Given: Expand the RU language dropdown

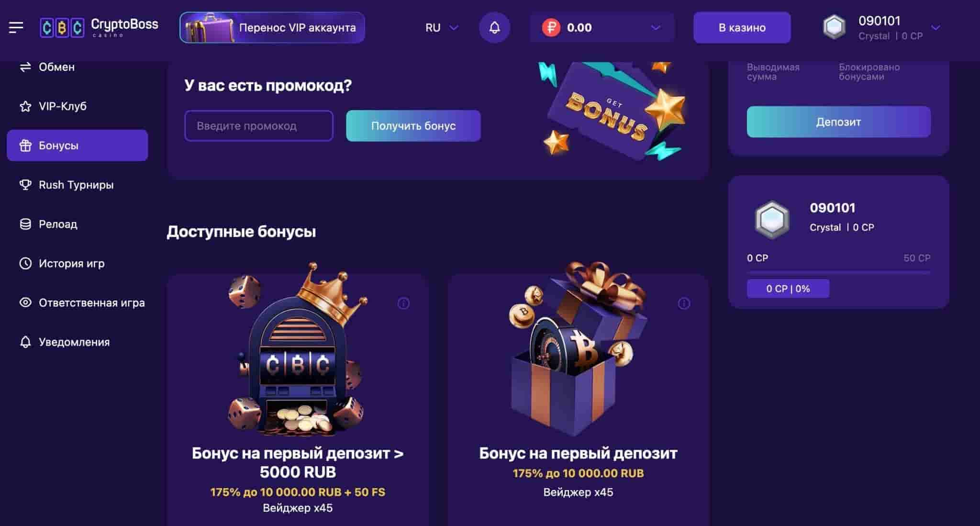Looking at the screenshot, I should click(x=442, y=28).
